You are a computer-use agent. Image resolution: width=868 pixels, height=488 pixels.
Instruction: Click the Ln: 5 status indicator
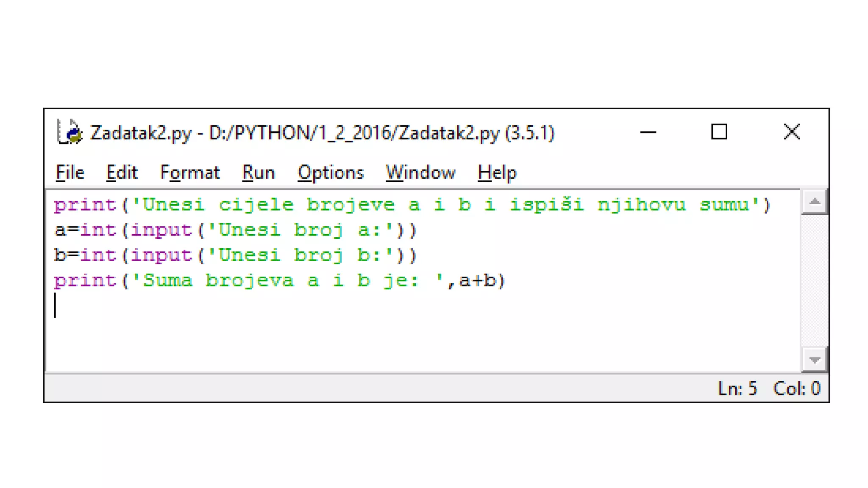tap(737, 388)
